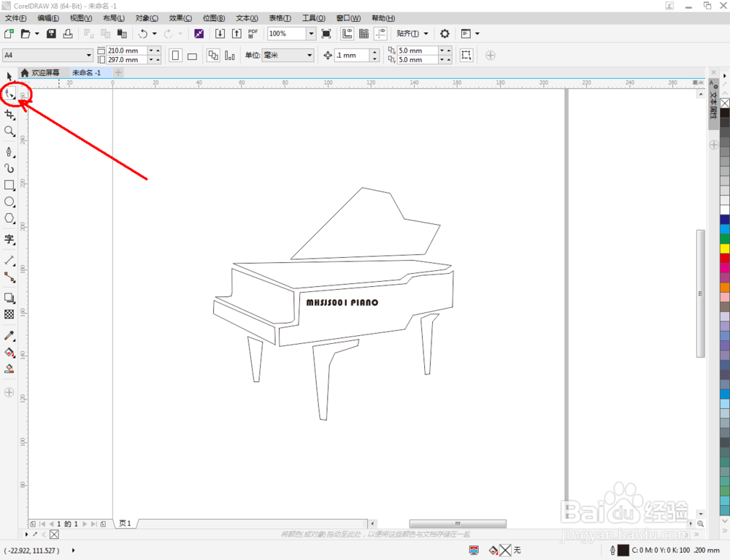The image size is (730, 560).
Task: Save the document with floppy icon
Action: tap(51, 34)
